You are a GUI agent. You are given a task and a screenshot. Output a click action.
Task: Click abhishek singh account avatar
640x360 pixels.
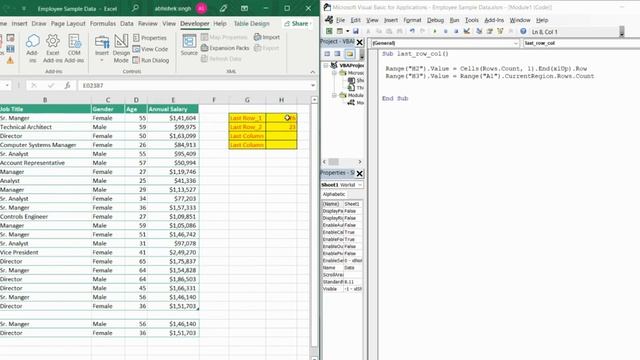(x=201, y=8)
